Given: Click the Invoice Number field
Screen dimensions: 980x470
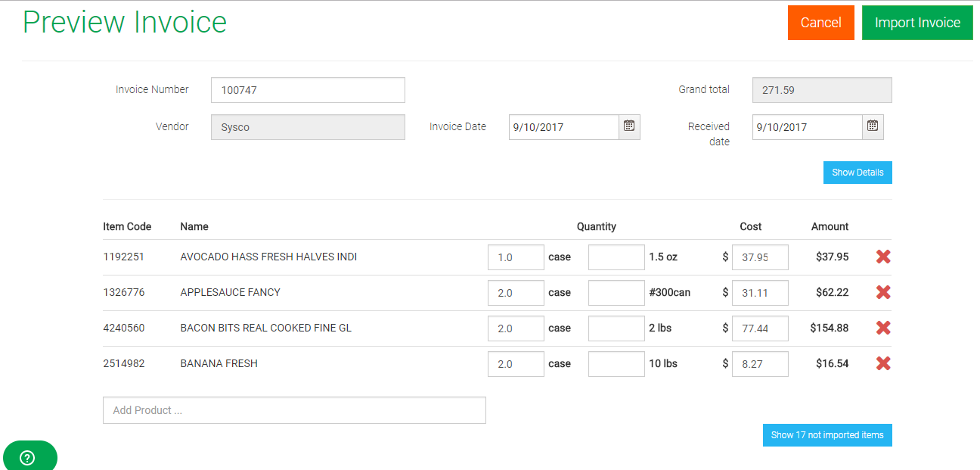Looking at the screenshot, I should (x=308, y=90).
